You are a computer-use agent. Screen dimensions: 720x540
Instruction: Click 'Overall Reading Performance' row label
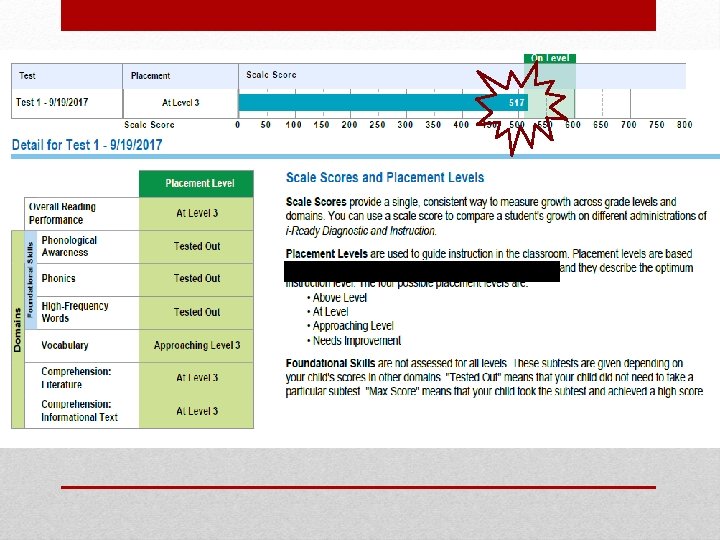(x=62, y=214)
